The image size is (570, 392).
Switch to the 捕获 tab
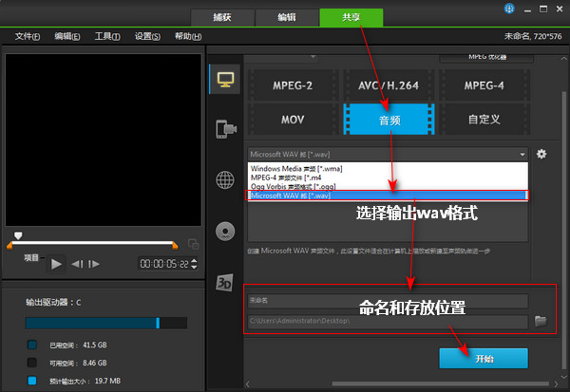tap(222, 17)
